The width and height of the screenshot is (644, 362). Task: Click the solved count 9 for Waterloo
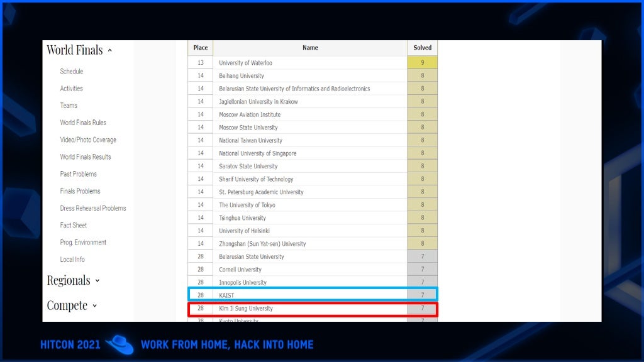pos(422,63)
